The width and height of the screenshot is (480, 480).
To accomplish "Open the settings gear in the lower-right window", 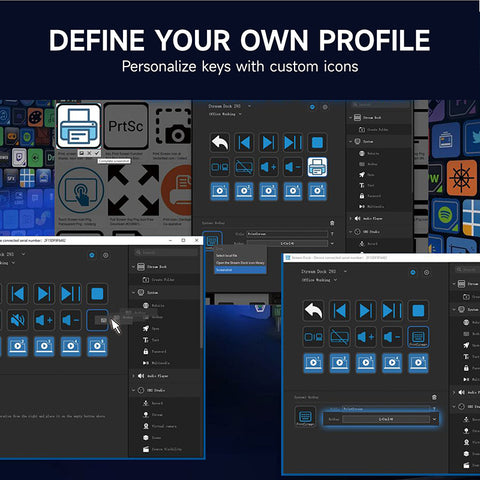I will (x=426, y=272).
